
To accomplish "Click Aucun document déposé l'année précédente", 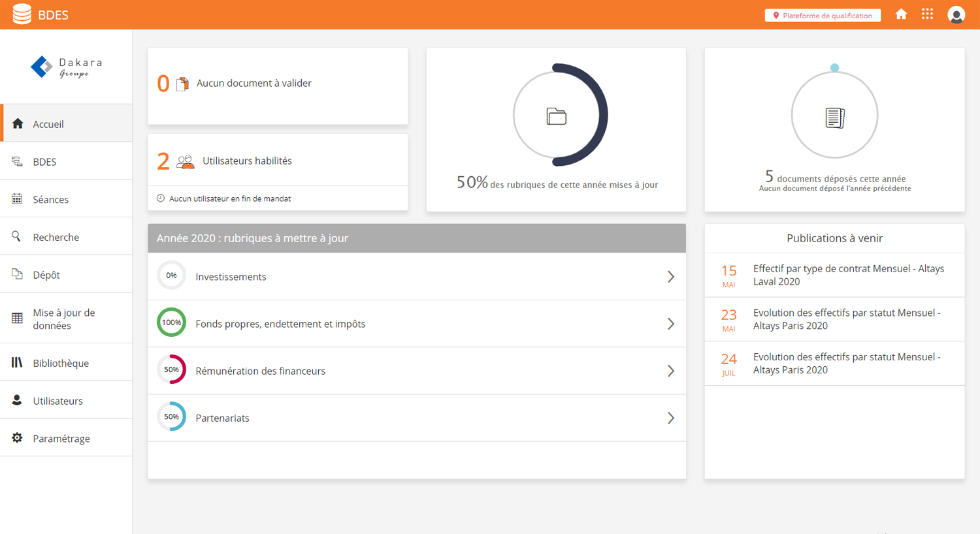I will coord(835,189).
